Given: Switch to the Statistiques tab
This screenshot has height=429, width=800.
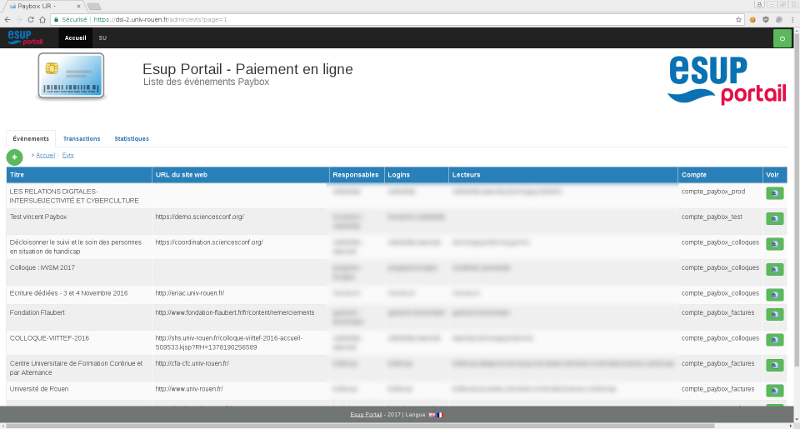Looking at the screenshot, I should click(131, 139).
